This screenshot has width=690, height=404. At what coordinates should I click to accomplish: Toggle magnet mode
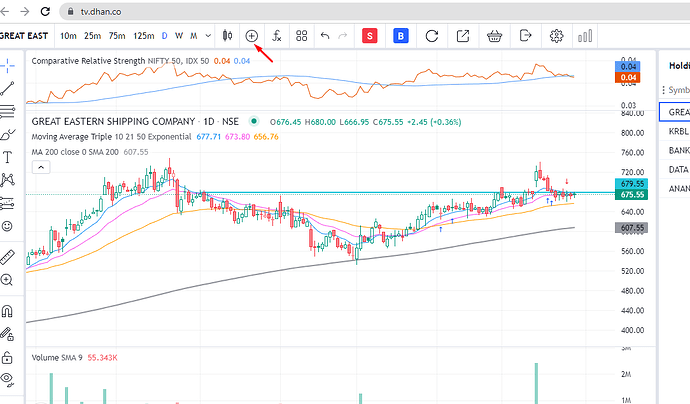tap(7, 311)
